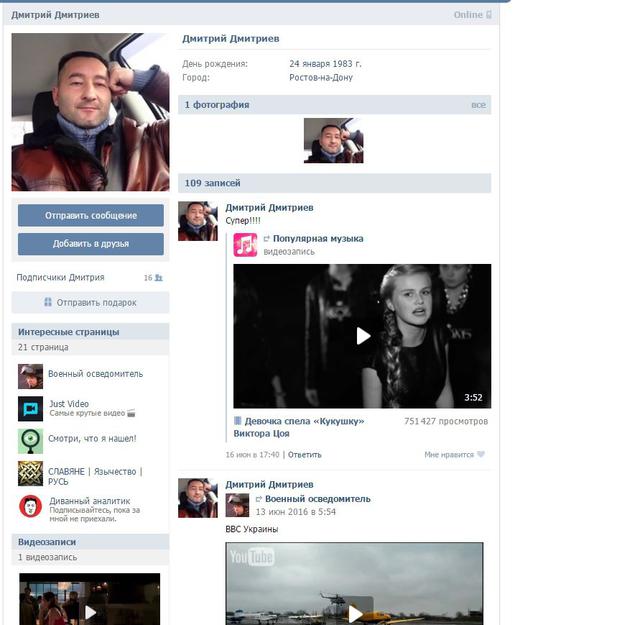
Task: Click the gift icon in Отправить подарок
Action: [48, 302]
